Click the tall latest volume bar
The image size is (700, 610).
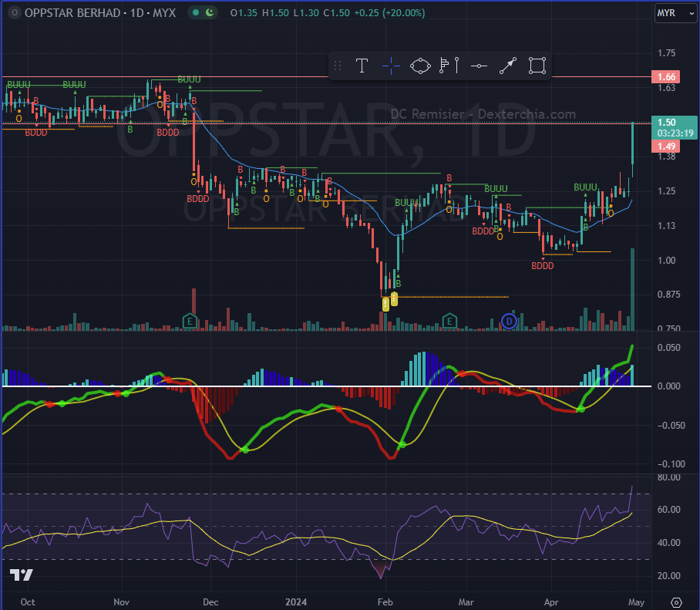[x=633, y=289]
